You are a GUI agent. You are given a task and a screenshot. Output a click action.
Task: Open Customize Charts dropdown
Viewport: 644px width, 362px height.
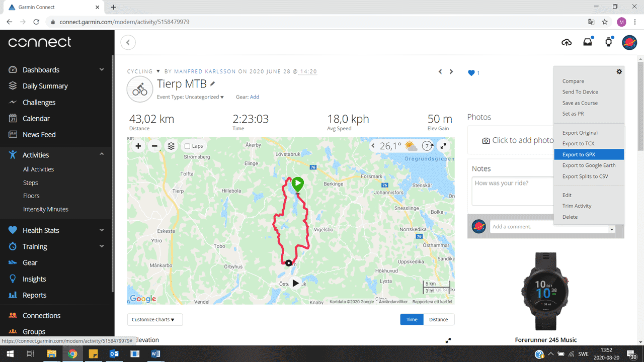155,319
